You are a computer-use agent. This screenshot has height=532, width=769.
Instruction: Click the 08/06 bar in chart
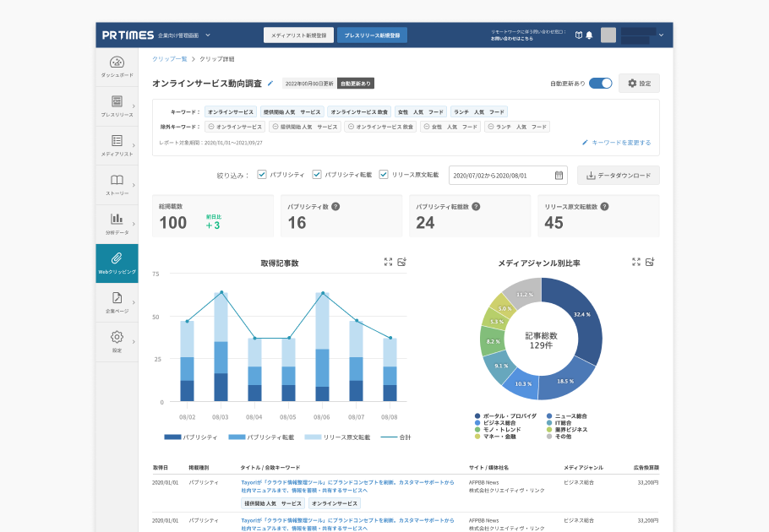pos(322,347)
